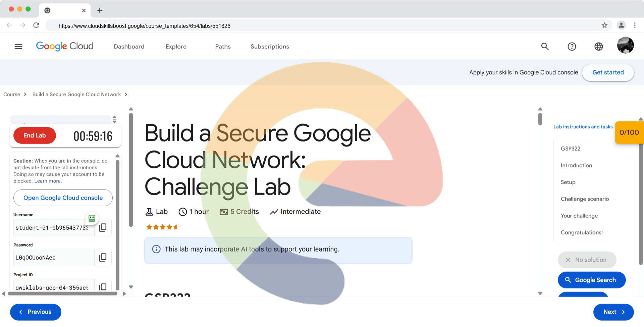This screenshot has height=327, width=644.
Task: Click the search magnifier icon in header
Action: 545,47
